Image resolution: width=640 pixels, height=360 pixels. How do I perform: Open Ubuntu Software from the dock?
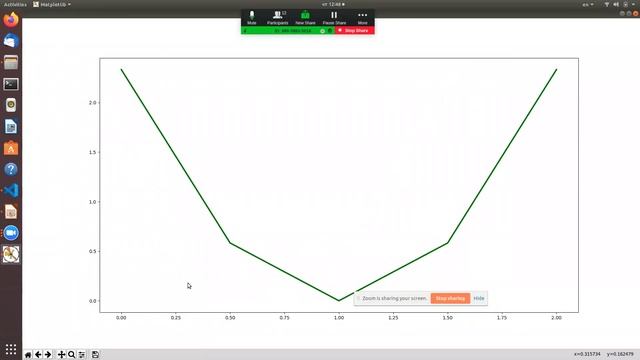[11, 148]
